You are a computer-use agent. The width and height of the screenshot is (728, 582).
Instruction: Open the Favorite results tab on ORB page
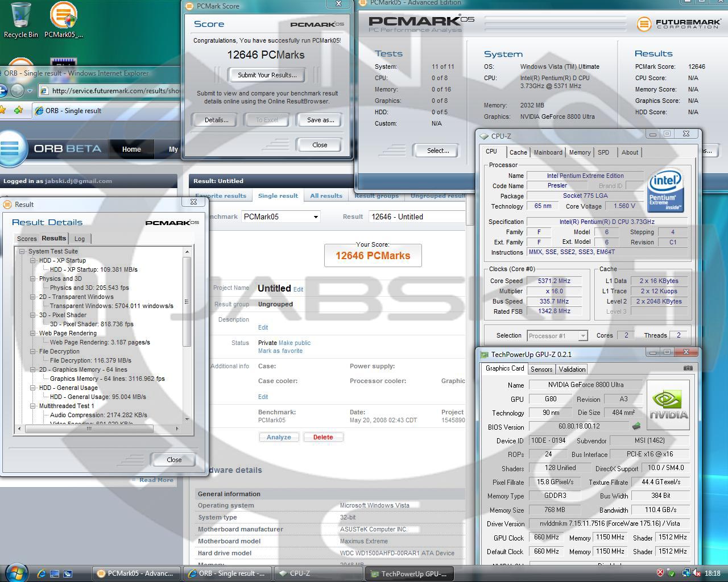221,196
